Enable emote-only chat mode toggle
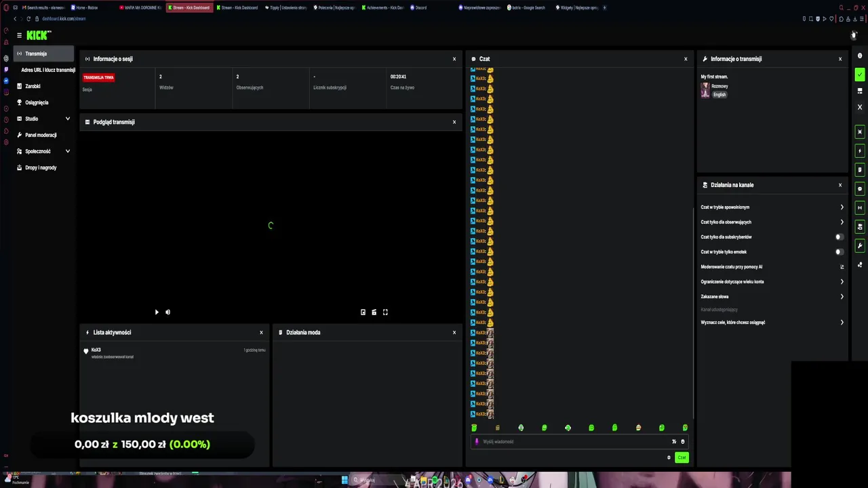This screenshot has width=868, height=488. click(840, 252)
